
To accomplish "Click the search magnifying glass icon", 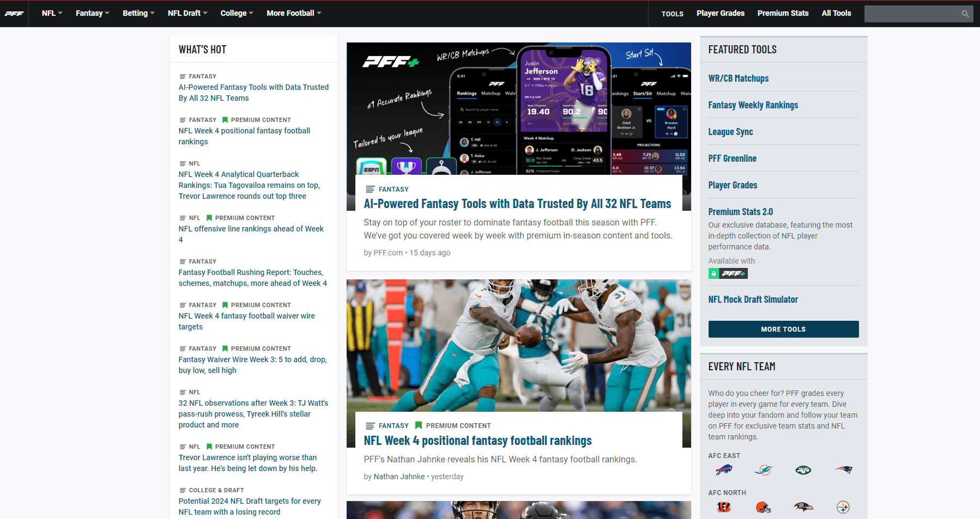I will click(965, 14).
